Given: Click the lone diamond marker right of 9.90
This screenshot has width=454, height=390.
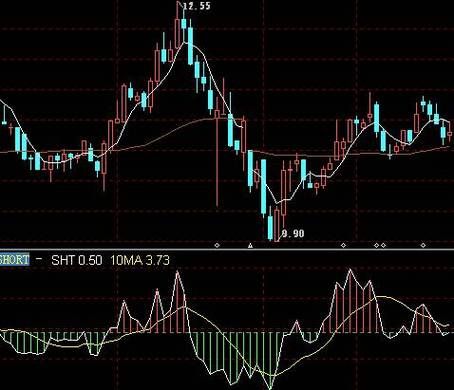Looking at the screenshot, I should 343,245.
